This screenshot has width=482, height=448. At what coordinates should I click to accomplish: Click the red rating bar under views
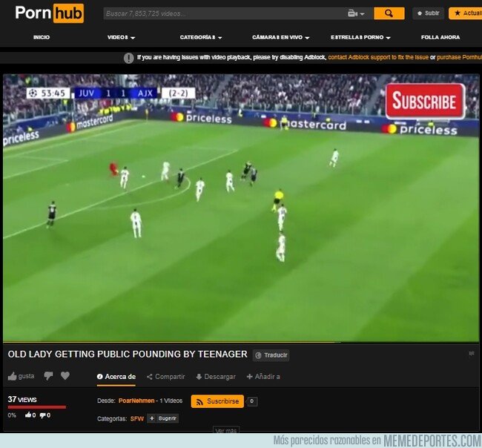coord(37,407)
